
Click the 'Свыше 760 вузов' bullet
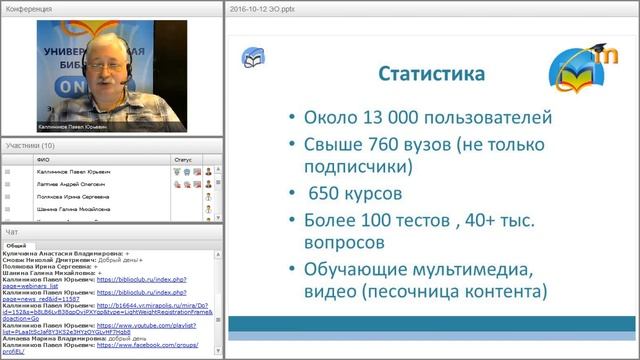(424, 156)
